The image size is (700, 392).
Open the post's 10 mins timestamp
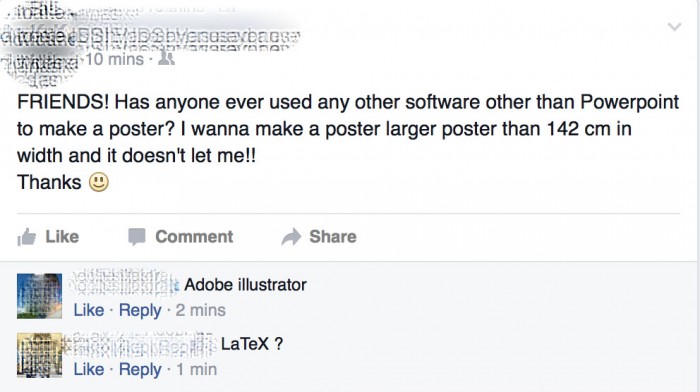[x=114, y=59]
